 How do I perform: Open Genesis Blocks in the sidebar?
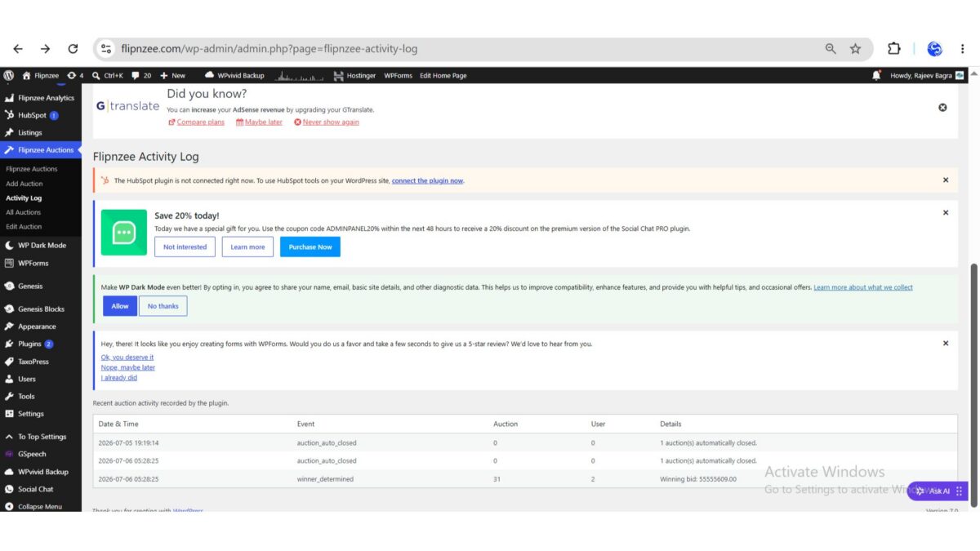pos(41,309)
